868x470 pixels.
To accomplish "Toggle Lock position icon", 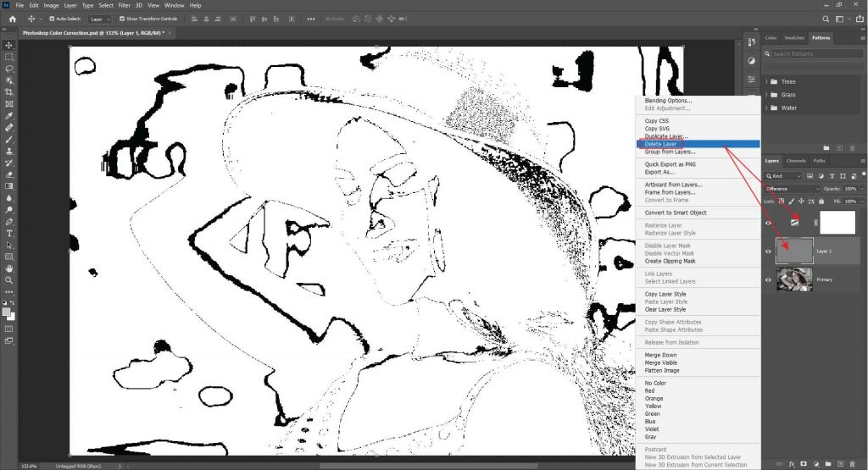I will pyautogui.click(x=801, y=202).
